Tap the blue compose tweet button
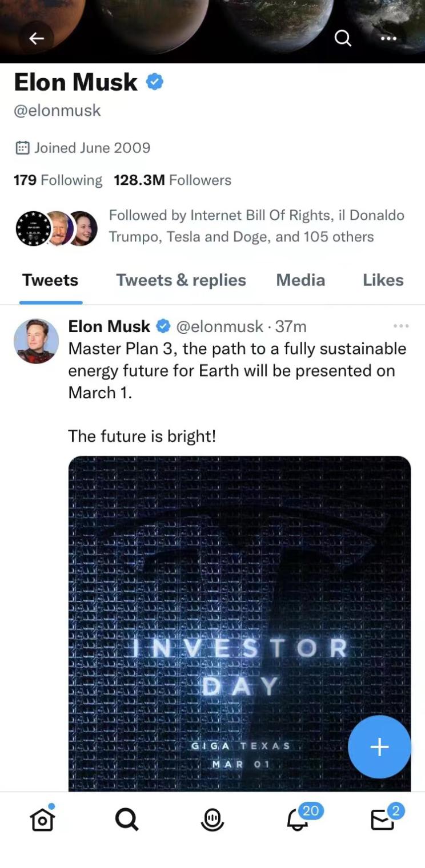The image size is (425, 868). coord(379,746)
